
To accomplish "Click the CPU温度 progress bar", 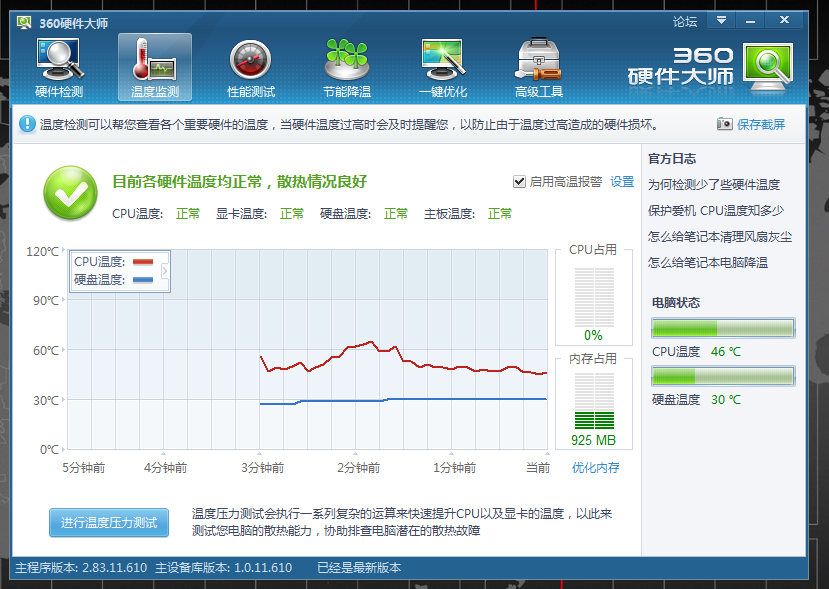I will 723,328.
